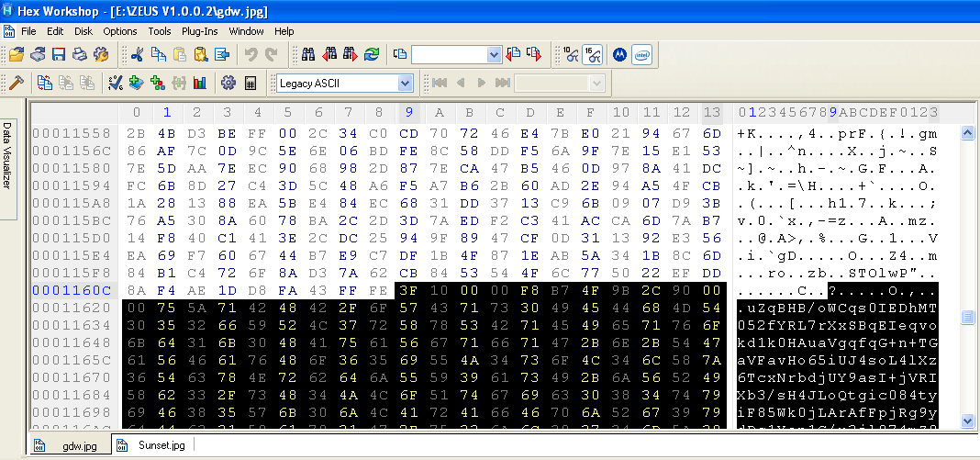Click the compare files icon
The width and height of the screenshot is (980, 460).
click(x=44, y=83)
